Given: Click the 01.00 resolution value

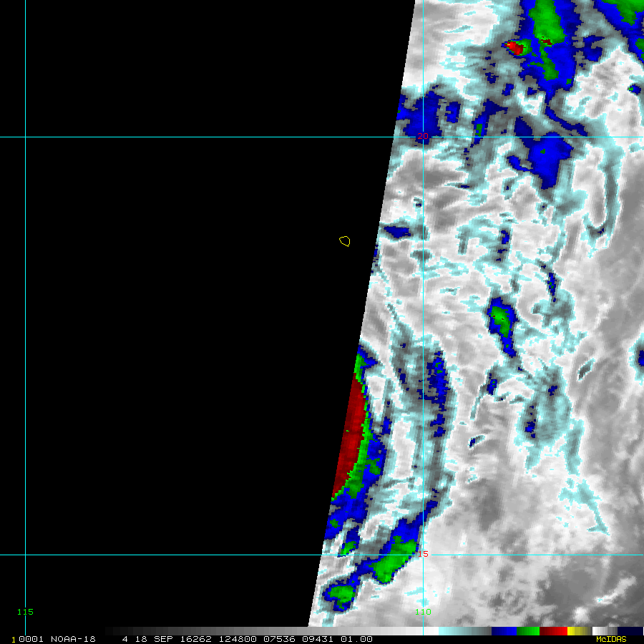Looking at the screenshot, I should pyautogui.click(x=356, y=639).
